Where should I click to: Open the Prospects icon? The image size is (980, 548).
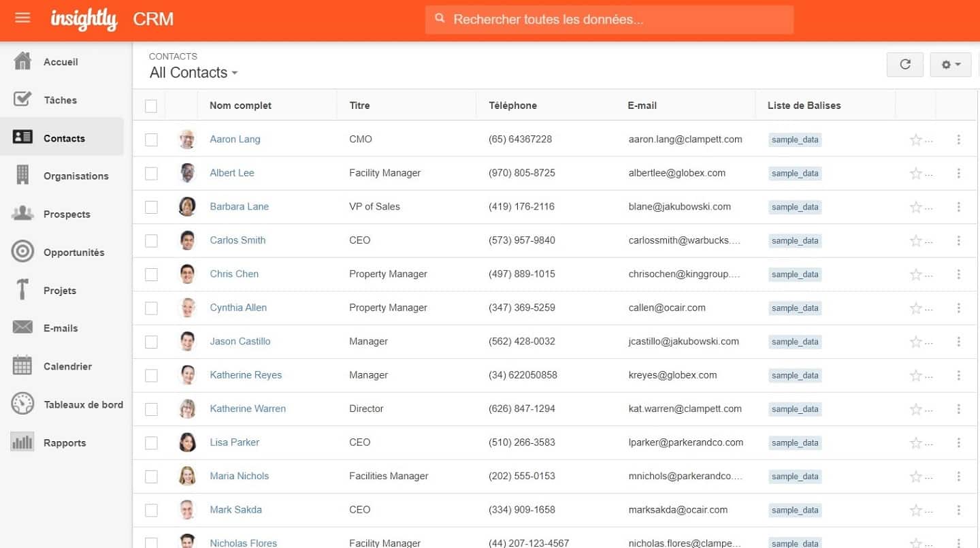[x=22, y=214]
